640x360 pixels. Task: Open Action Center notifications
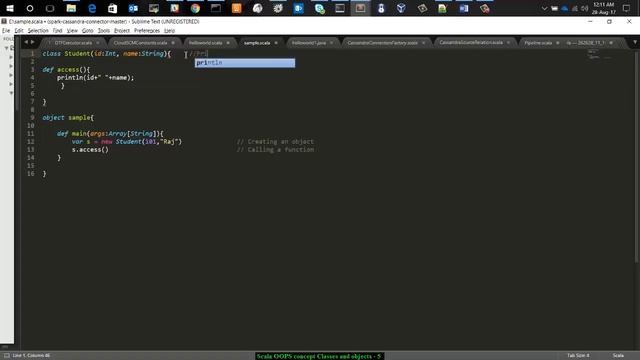626,8
